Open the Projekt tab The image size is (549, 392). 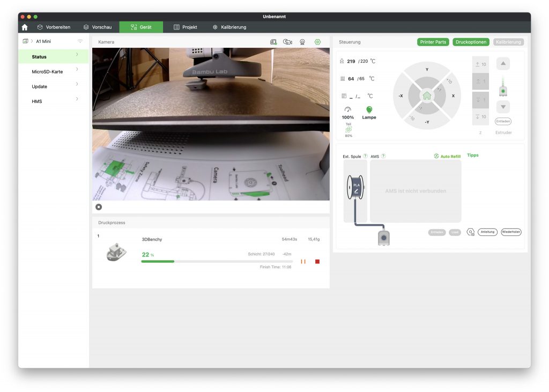185,27
